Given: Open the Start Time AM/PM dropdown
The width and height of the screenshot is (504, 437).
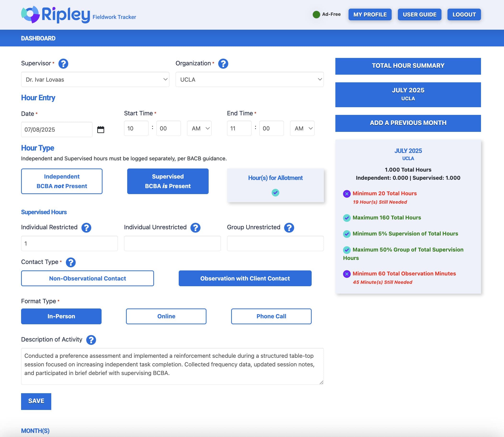Looking at the screenshot, I should click(x=199, y=128).
